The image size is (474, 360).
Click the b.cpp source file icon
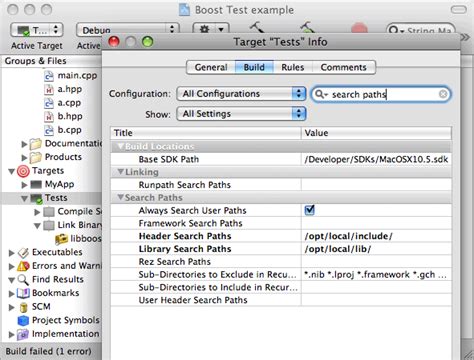tap(49, 130)
